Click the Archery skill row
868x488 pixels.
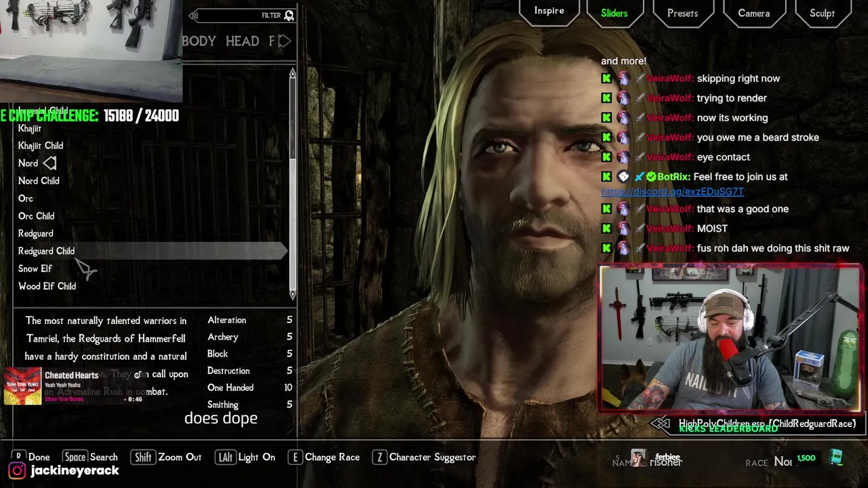click(250, 337)
